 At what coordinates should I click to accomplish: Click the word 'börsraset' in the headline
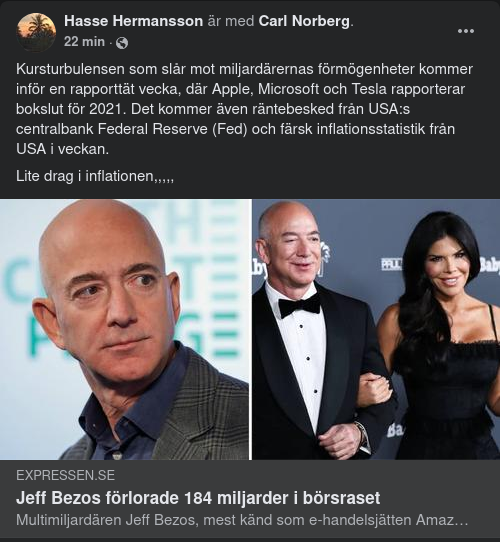(341, 498)
